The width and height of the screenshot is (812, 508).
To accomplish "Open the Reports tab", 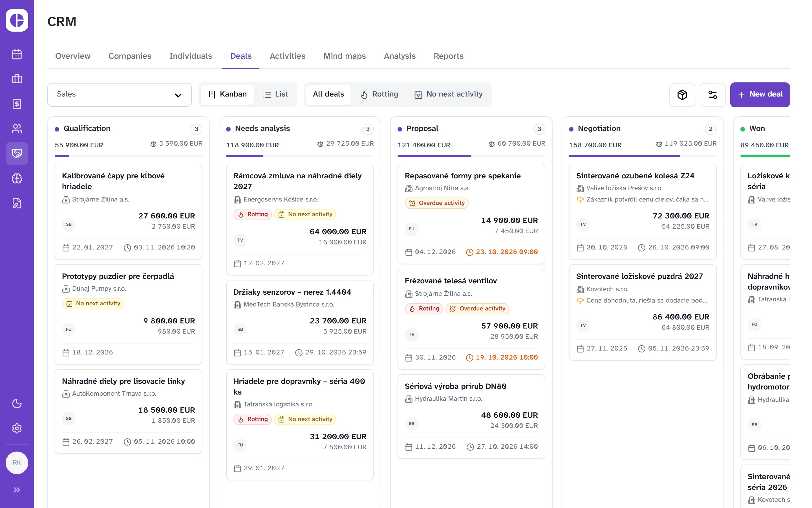I will [x=449, y=56].
